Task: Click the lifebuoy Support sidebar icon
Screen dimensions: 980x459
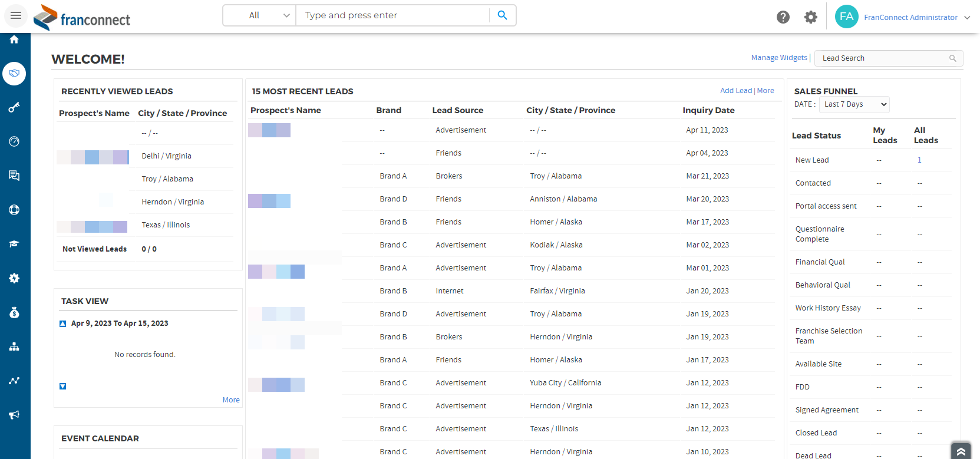Action: click(14, 210)
